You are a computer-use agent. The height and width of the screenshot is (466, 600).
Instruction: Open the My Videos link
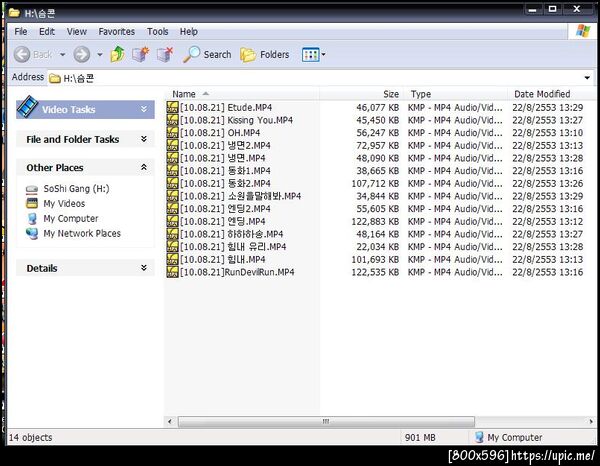pyautogui.click(x=64, y=204)
